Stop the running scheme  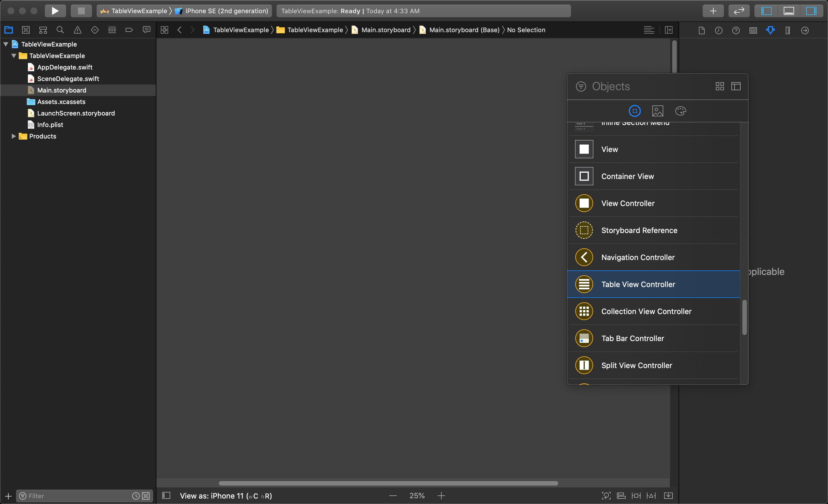pos(81,11)
